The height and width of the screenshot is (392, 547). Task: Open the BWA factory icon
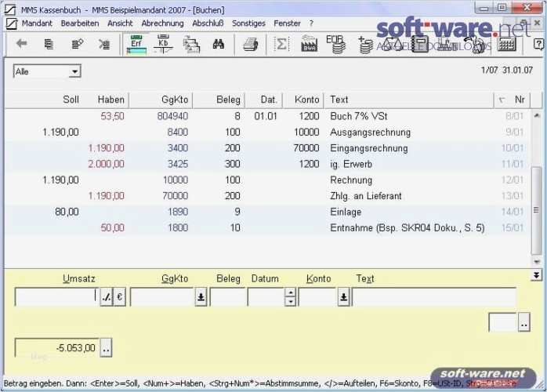click(309, 44)
